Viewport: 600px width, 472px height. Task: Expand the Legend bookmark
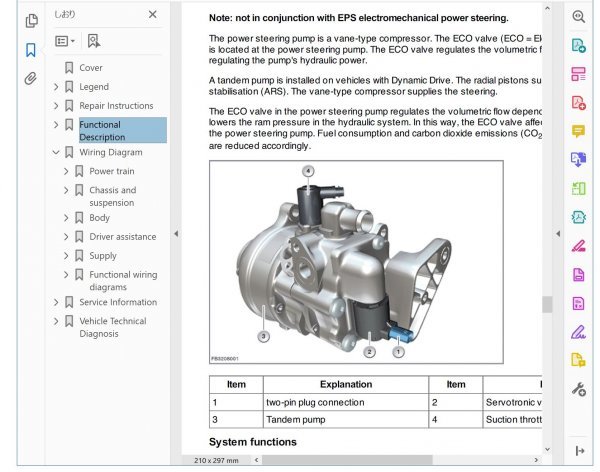[x=56, y=87]
